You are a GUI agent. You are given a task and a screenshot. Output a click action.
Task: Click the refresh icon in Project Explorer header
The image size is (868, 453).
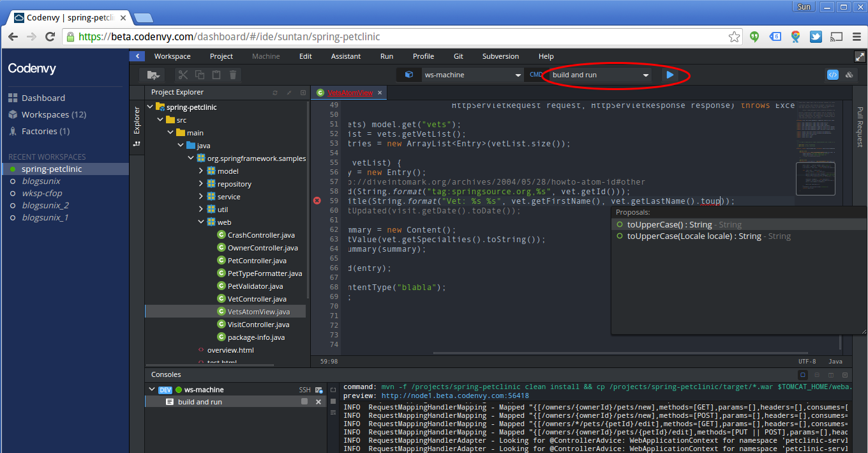[275, 93]
